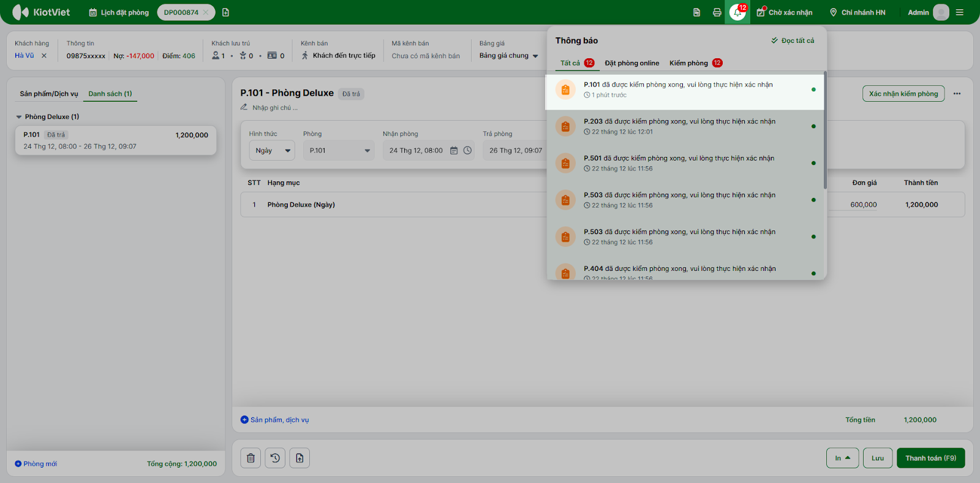
Task: Select the P.101 room card in list
Action: point(116,140)
